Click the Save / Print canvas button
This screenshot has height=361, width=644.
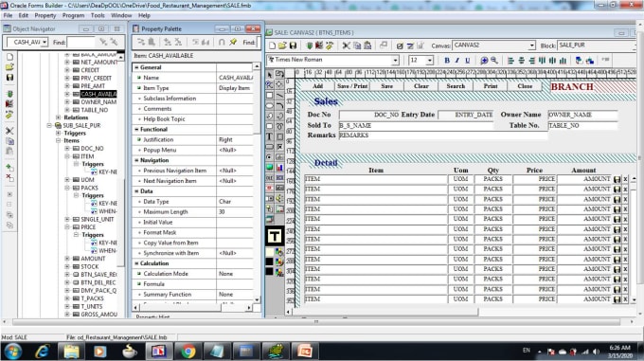[352, 86]
